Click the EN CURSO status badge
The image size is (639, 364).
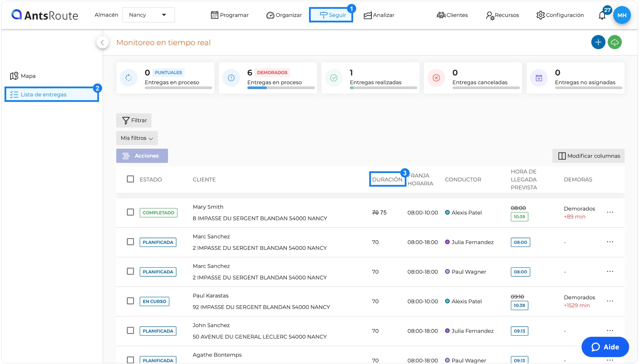(154, 301)
